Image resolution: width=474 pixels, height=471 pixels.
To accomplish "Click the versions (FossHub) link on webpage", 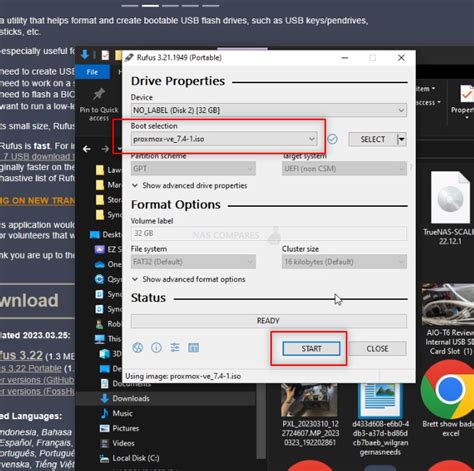I will coord(37,391).
